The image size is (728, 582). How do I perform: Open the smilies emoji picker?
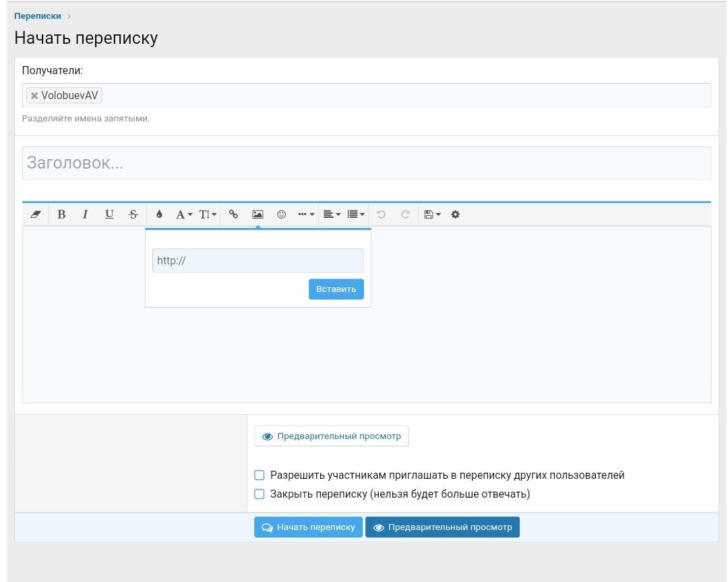[281, 214]
